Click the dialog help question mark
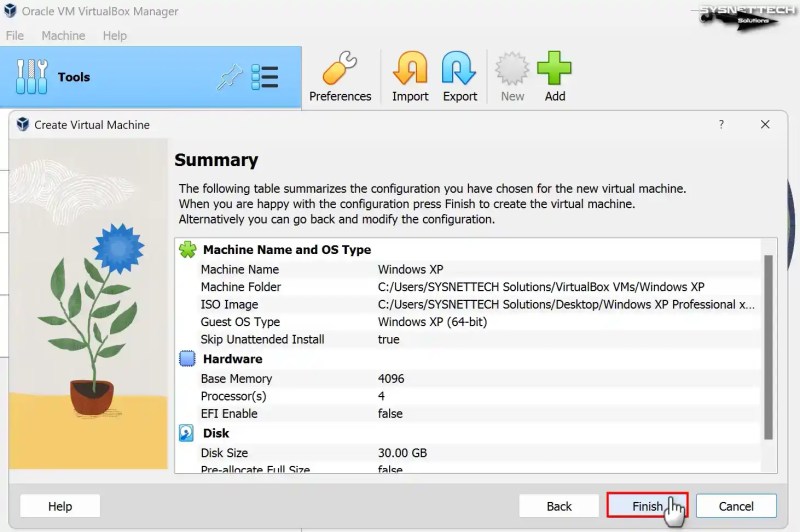This screenshot has width=800, height=532. pyautogui.click(x=721, y=124)
